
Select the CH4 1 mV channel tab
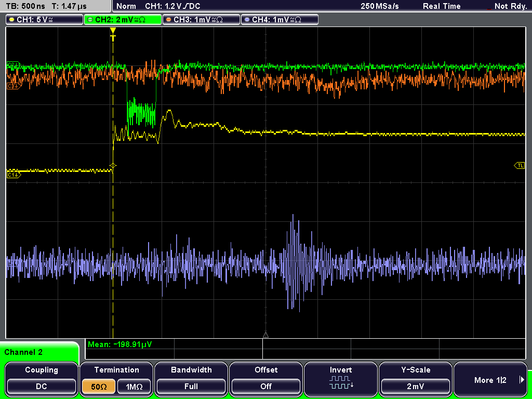click(x=280, y=20)
